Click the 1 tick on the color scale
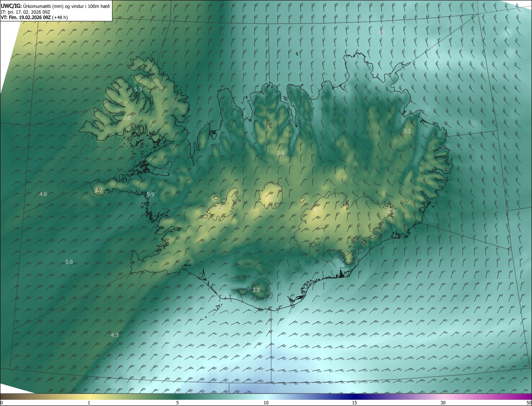Screen dimensions: 532x406 tap(89, 403)
